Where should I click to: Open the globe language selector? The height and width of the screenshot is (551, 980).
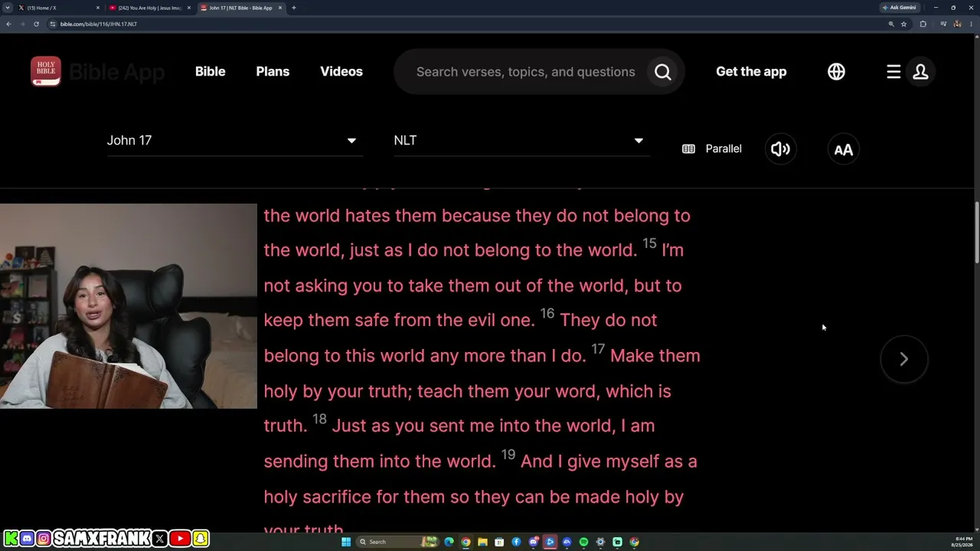(x=836, y=71)
